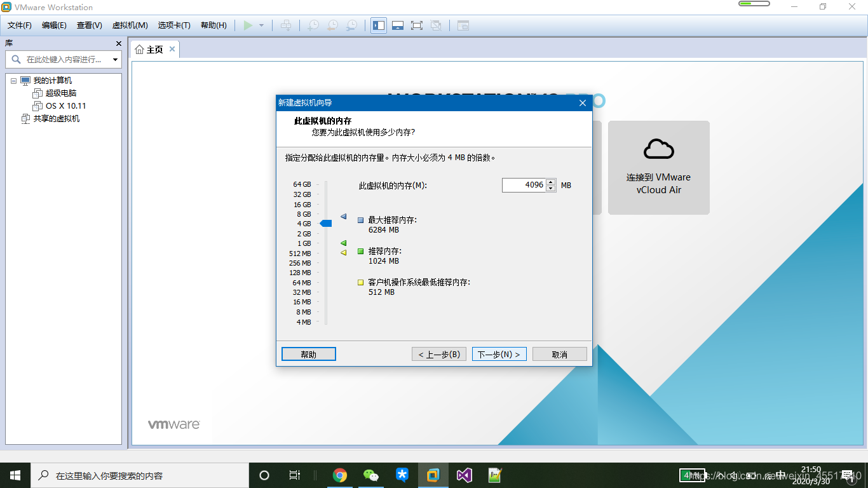Viewport: 868px width, 488px height.
Task: Decrease memory with the spinner down arrow
Action: click(551, 189)
